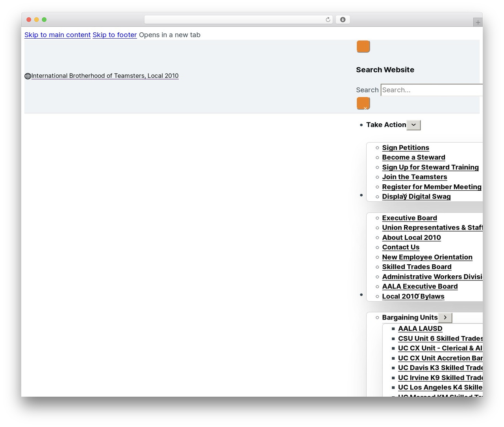Open Union Representatives & Staff link
Screen dimensions: 504x427
click(x=432, y=228)
